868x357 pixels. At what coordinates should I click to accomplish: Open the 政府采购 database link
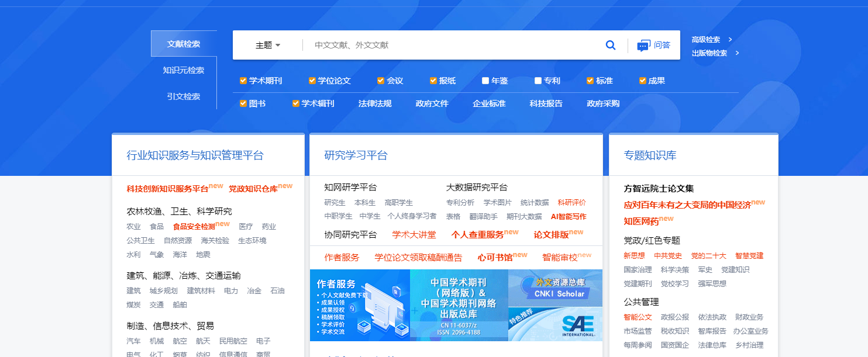(x=603, y=103)
